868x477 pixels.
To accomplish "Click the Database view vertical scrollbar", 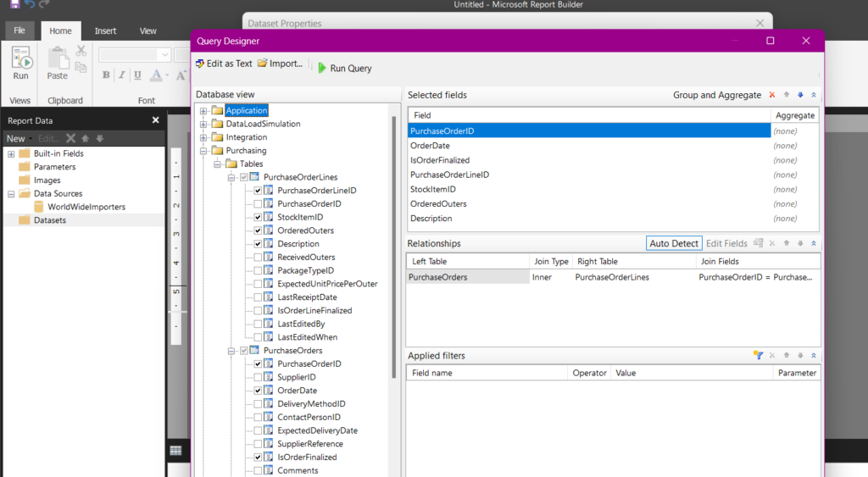I will click(394, 247).
